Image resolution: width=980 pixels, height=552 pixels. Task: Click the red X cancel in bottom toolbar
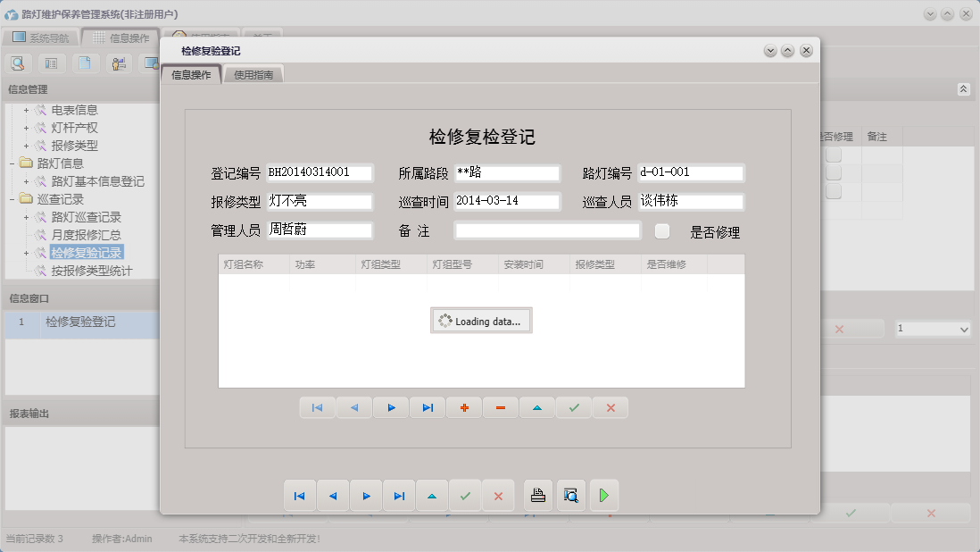pyautogui.click(x=498, y=496)
